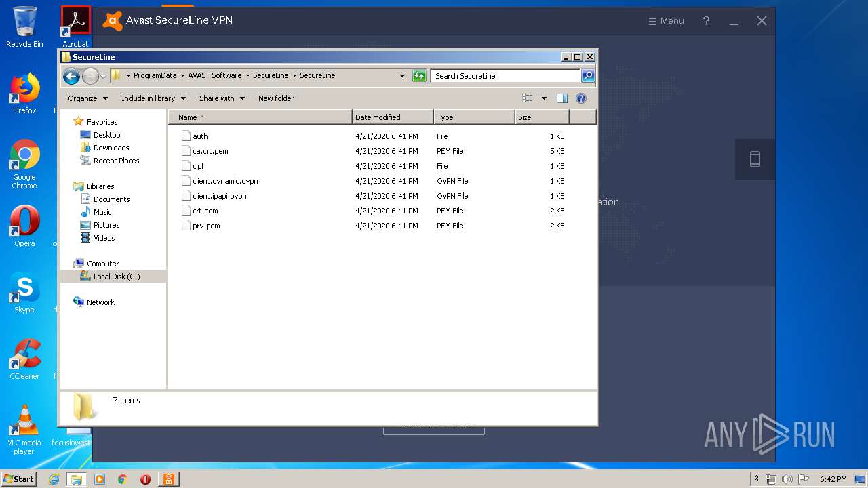The width and height of the screenshot is (868, 488).
Task: Open the Explorer help icon
Action: 581,98
